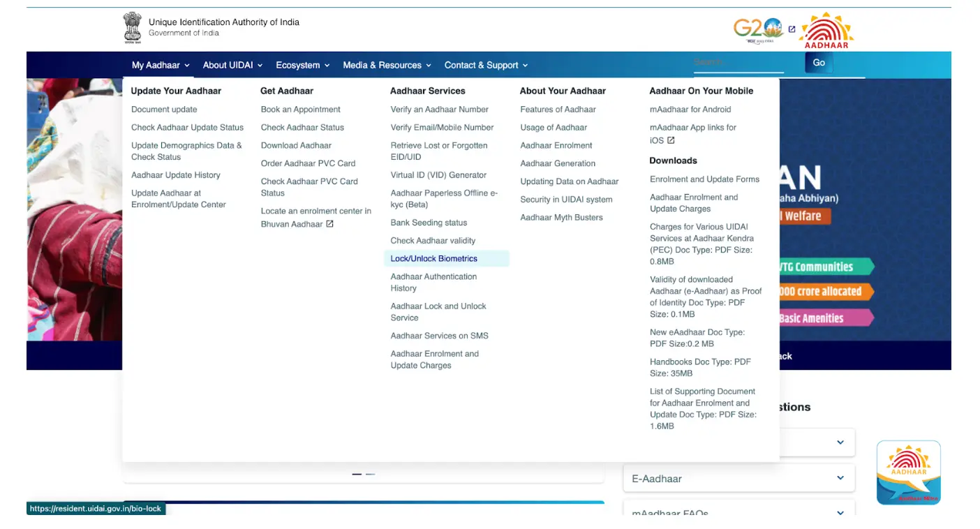Open Aadhaar Services on SMS
Viewport: 980px width, 529px height.
coord(439,336)
